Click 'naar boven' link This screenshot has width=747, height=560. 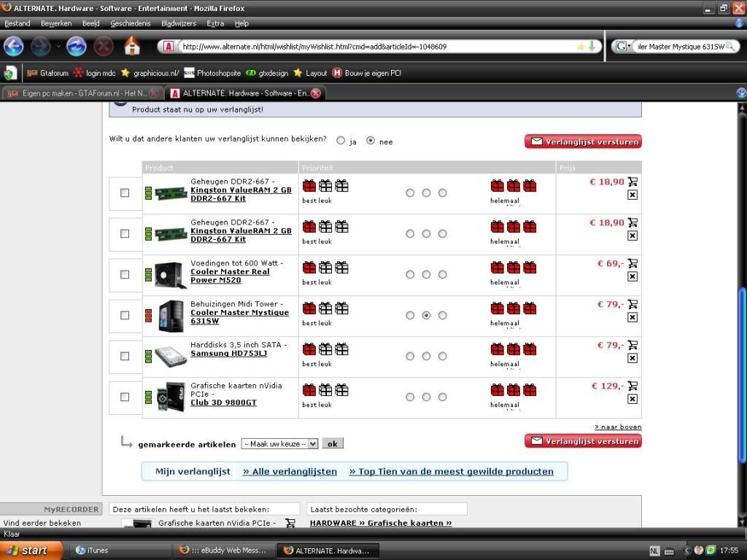click(x=618, y=427)
